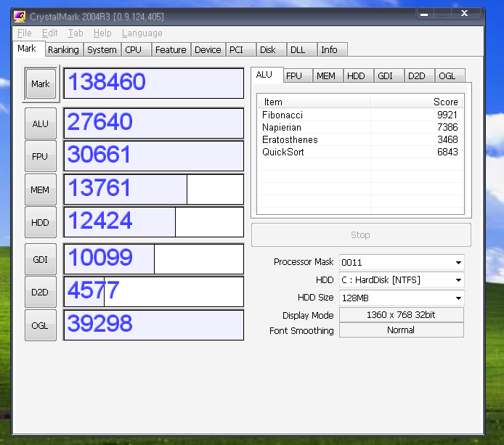Click the D2D score bar 4577
The height and width of the screenshot is (445, 504).
coord(154,292)
